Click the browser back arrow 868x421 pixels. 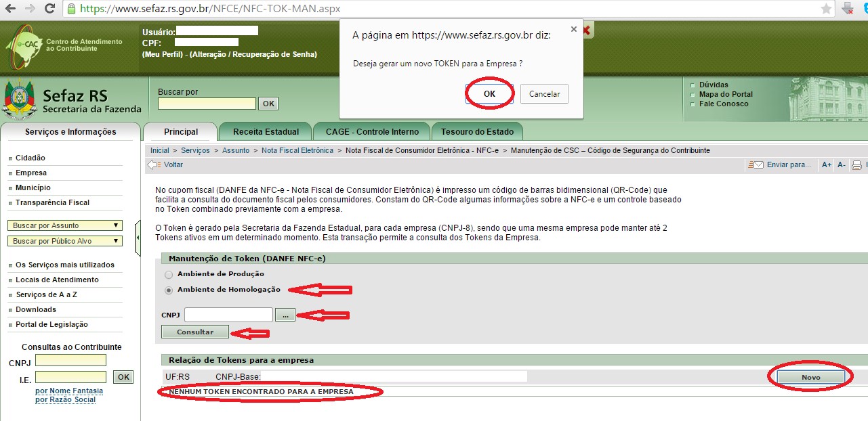click(11, 9)
